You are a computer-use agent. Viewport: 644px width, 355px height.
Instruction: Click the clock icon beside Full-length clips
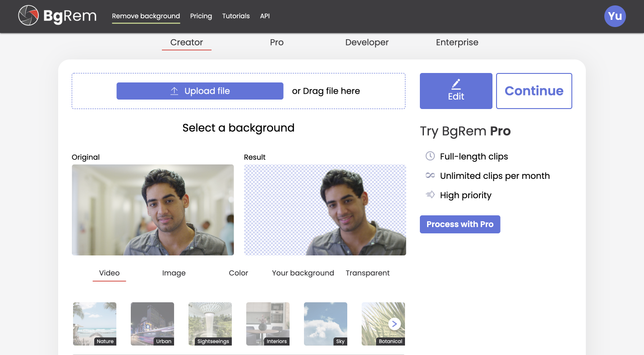click(430, 156)
